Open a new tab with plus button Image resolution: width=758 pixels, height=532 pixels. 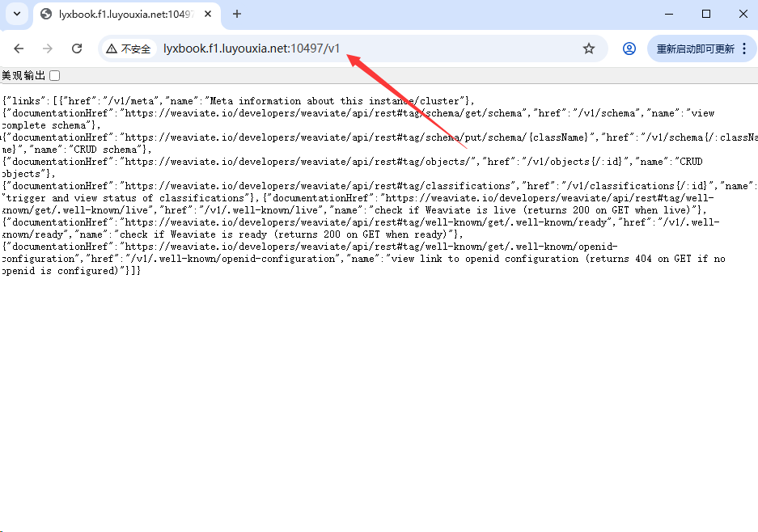(x=236, y=14)
